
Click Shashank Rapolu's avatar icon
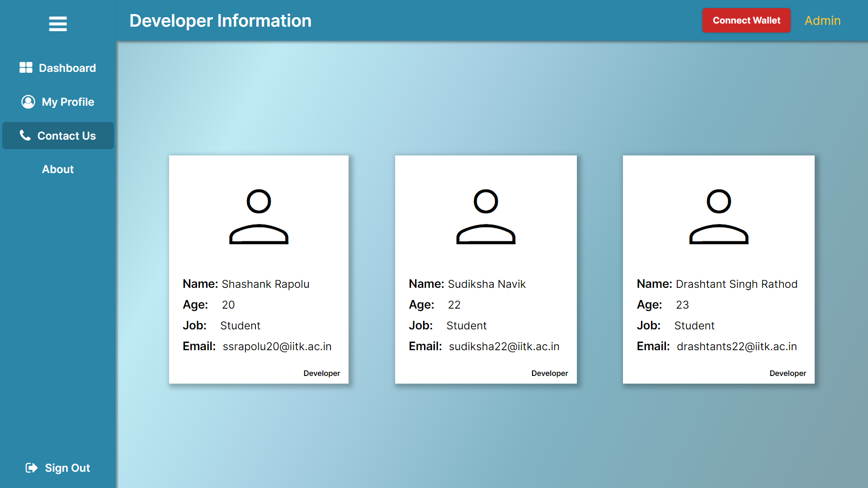pyautogui.click(x=259, y=217)
